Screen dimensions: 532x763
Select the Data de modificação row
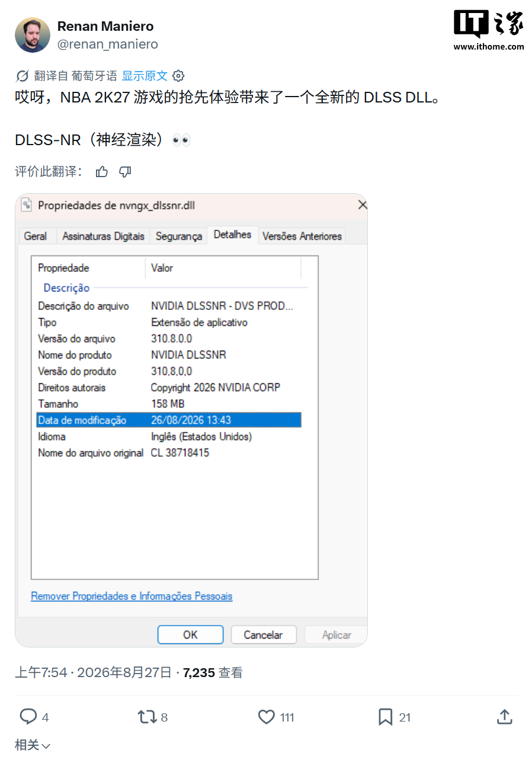click(x=169, y=420)
